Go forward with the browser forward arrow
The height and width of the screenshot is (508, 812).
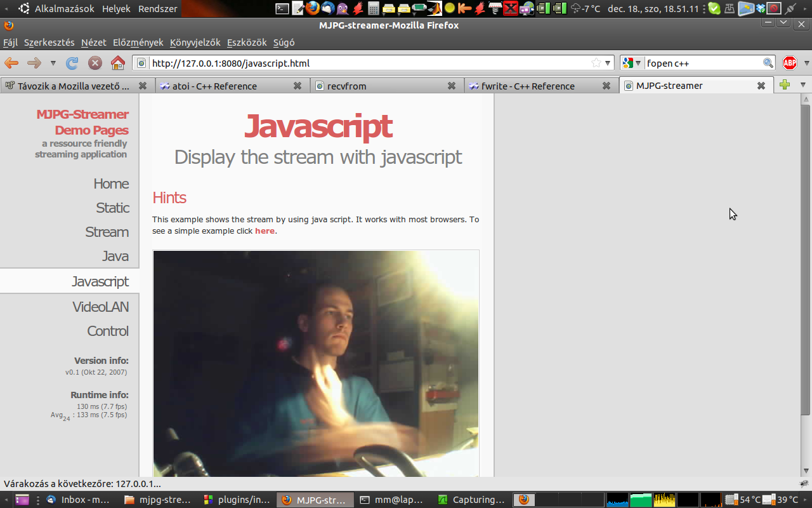(x=34, y=63)
